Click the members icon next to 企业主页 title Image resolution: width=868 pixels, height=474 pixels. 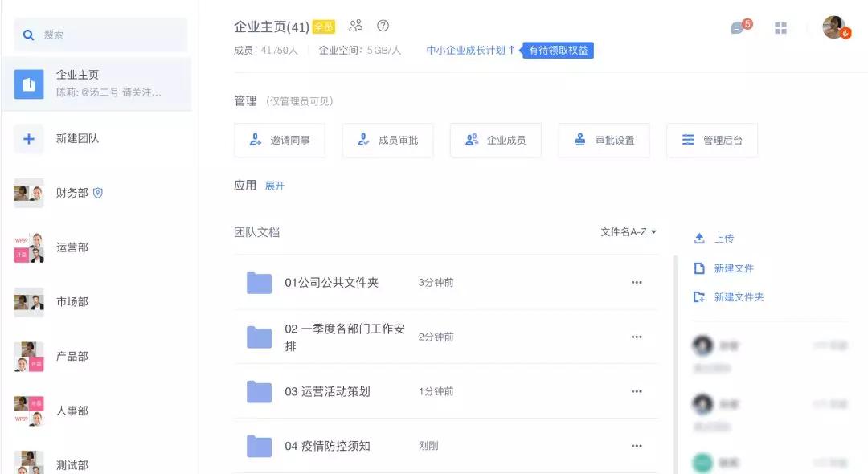356,26
